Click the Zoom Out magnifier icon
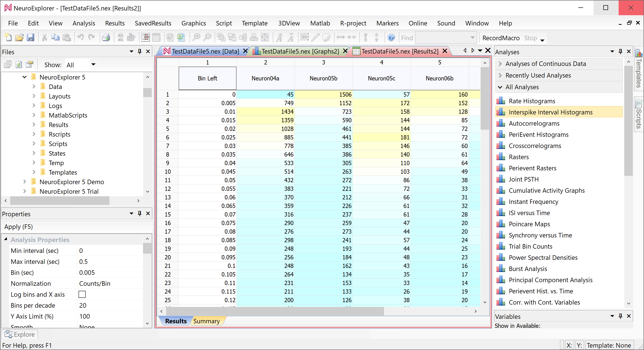Image resolution: width=644 pixels, height=350 pixels. 207,38
